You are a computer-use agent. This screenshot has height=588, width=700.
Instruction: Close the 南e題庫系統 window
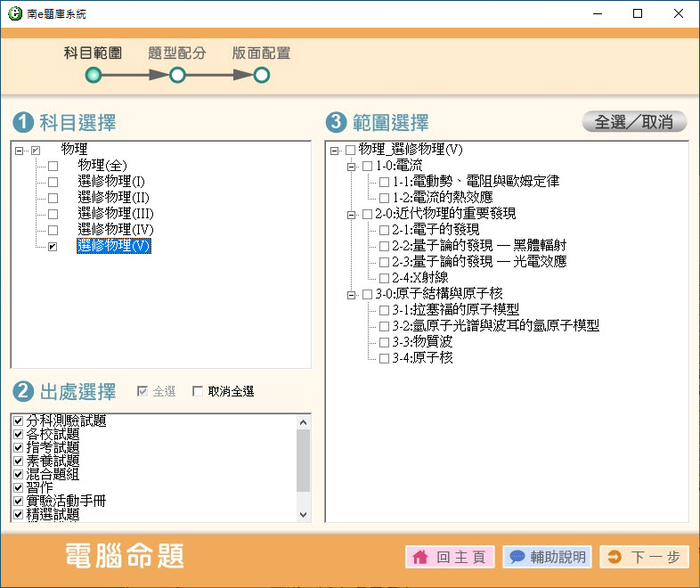click(679, 14)
